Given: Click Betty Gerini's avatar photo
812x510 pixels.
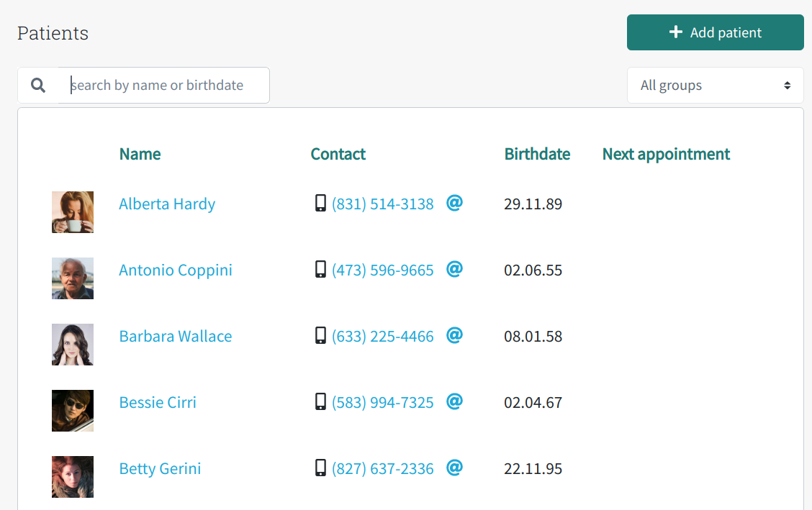Looking at the screenshot, I should coord(73,477).
